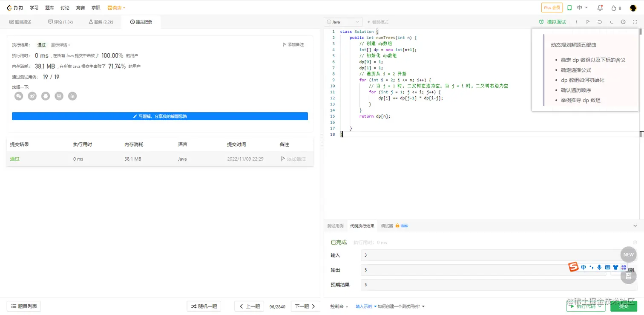Share result to QQ
The height and width of the screenshot is (315, 644).
tap(46, 96)
